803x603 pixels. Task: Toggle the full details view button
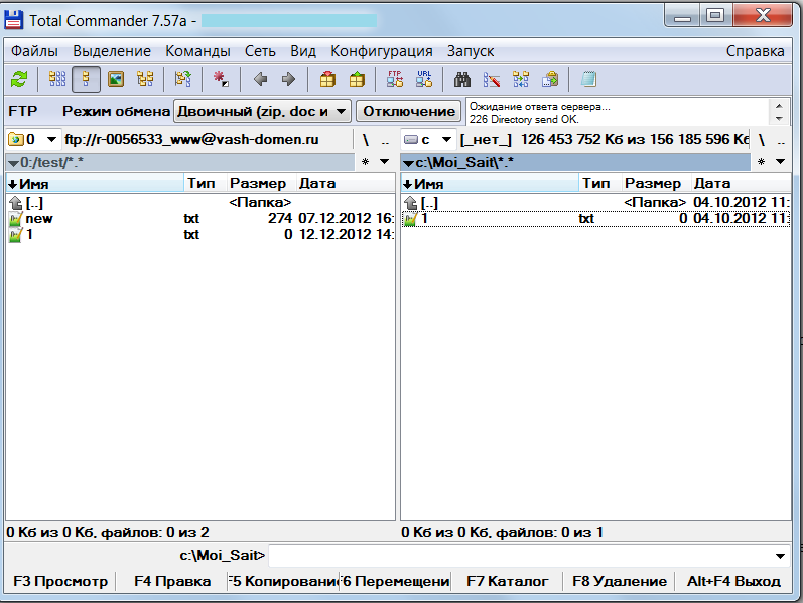click(86, 79)
